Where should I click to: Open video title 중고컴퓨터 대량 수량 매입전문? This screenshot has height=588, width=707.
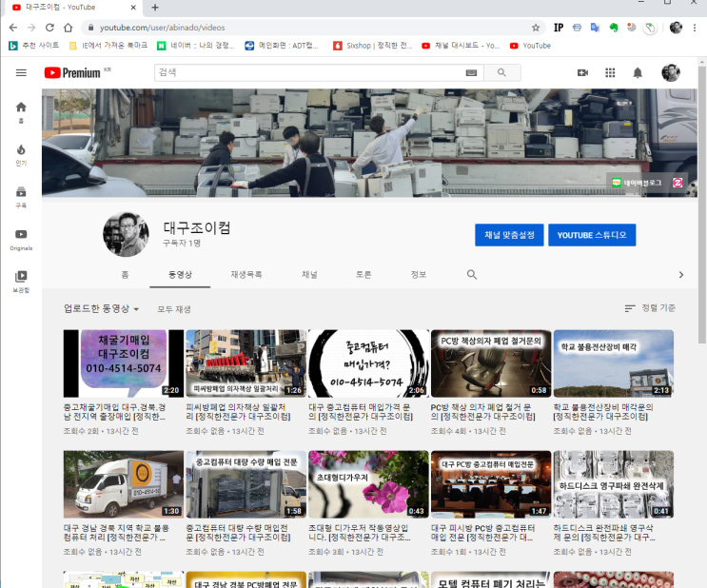pyautogui.click(x=238, y=533)
